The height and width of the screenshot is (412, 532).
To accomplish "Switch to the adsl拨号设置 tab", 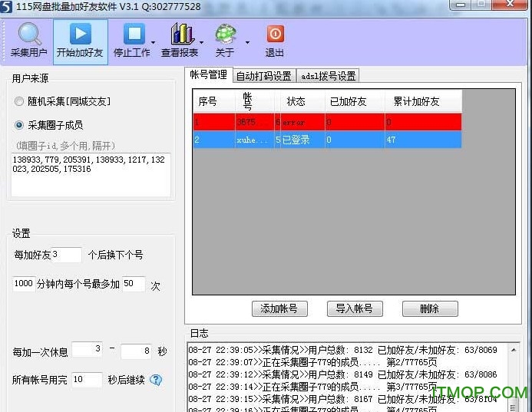I will pos(329,76).
